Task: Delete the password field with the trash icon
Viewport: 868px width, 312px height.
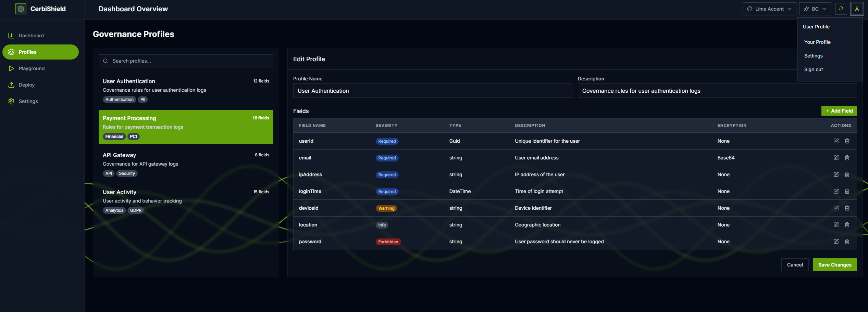Action: [847, 242]
